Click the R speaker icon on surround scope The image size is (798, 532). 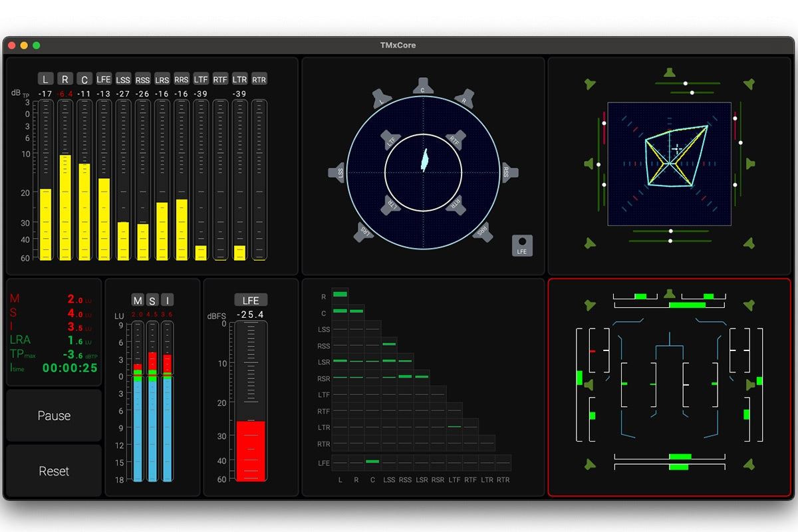click(x=464, y=98)
